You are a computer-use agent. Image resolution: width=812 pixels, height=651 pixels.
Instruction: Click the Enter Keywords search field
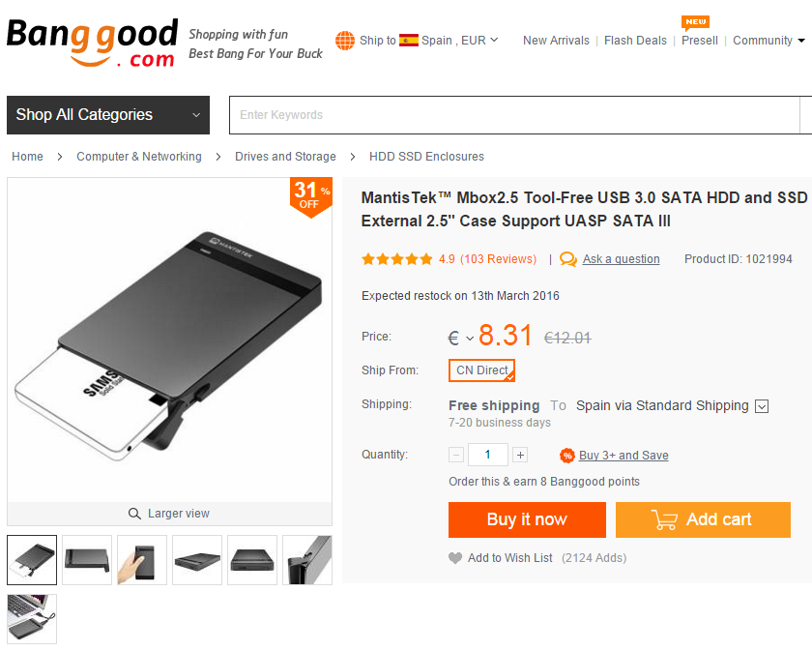[512, 115]
